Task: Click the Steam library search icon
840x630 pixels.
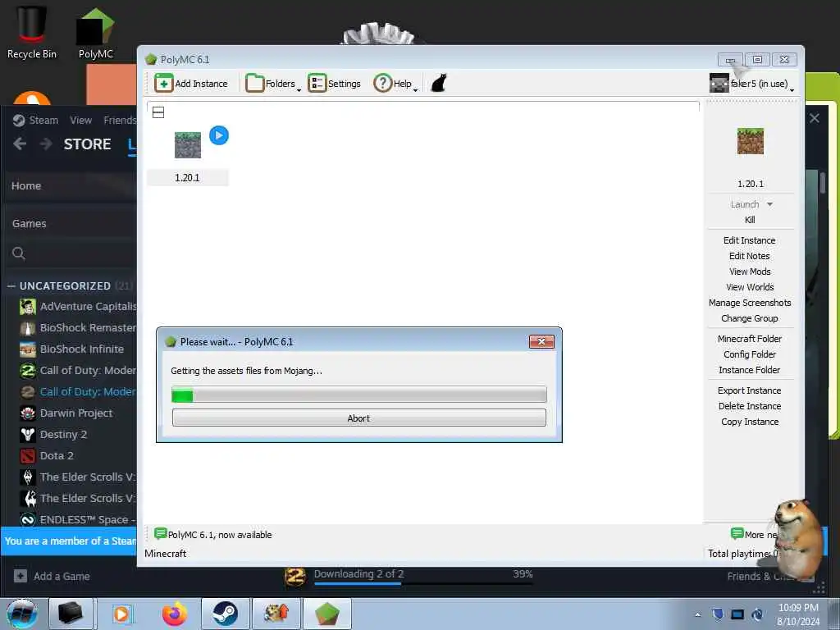Action: pyautogui.click(x=19, y=253)
